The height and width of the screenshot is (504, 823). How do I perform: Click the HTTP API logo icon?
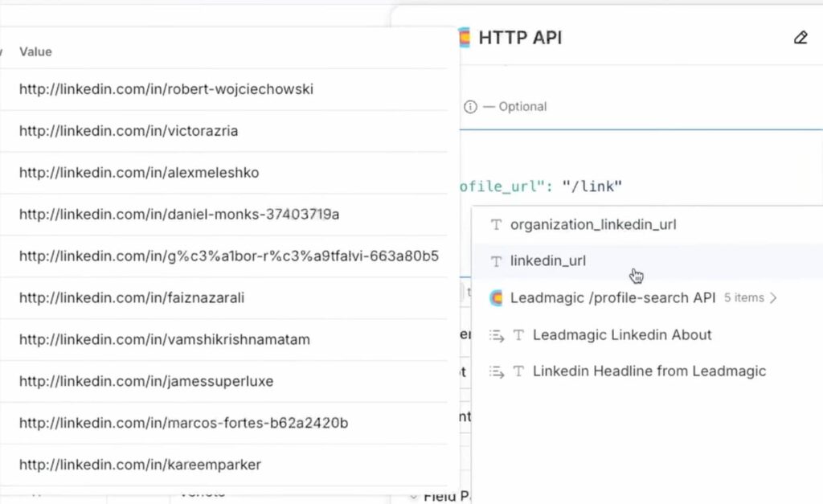pyautogui.click(x=465, y=38)
